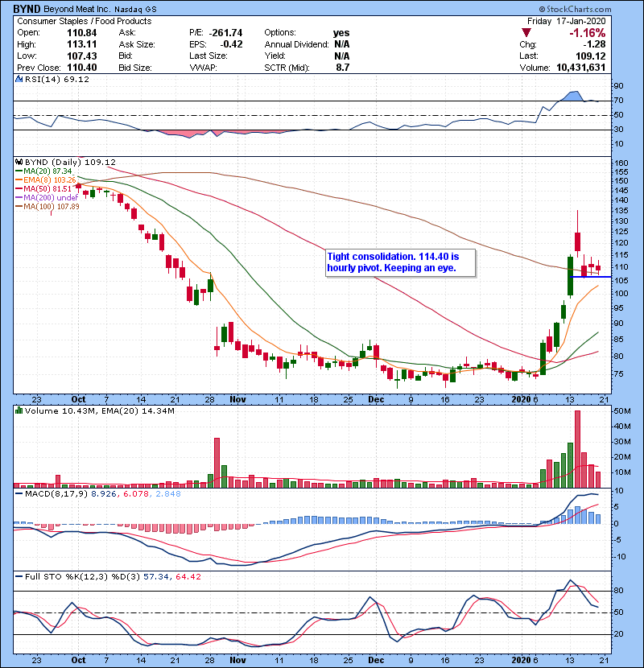644x668 pixels.
Task: Click the Chg value -1.28
Action: (594, 44)
